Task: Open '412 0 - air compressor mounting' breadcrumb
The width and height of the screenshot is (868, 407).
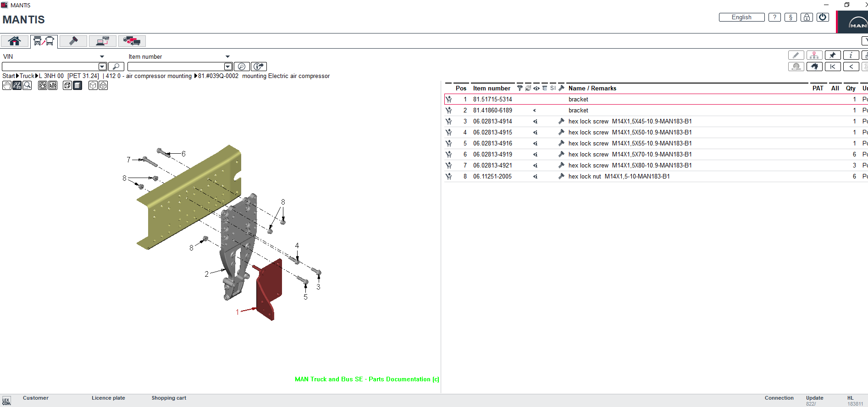Action: click(x=149, y=76)
